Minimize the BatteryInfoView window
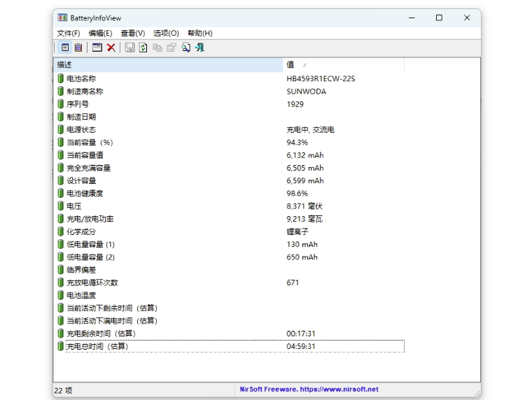 [x=412, y=17]
